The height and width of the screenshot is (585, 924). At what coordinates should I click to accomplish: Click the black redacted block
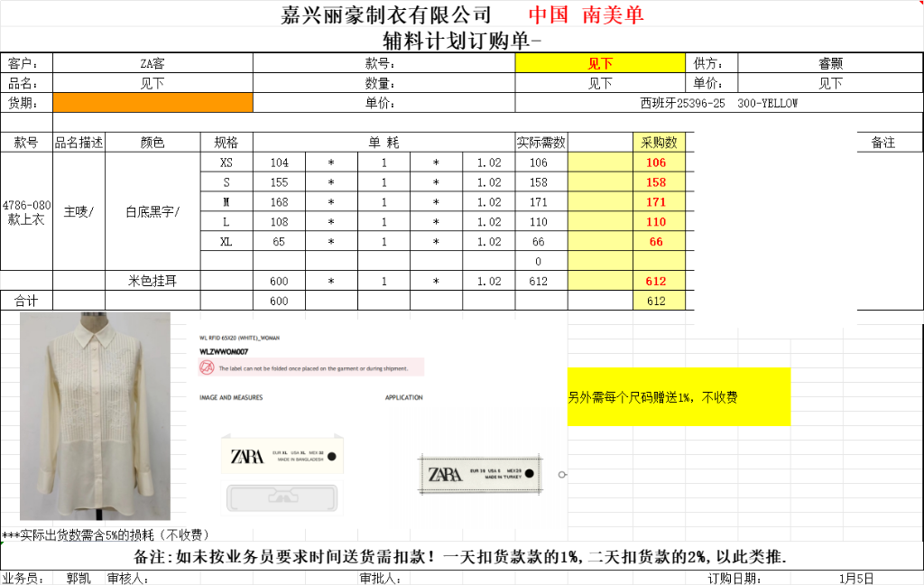[774, 226]
